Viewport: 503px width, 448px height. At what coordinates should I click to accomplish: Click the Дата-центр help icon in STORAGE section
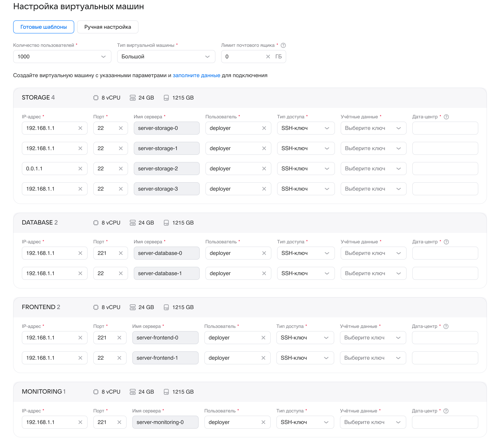pos(446,117)
